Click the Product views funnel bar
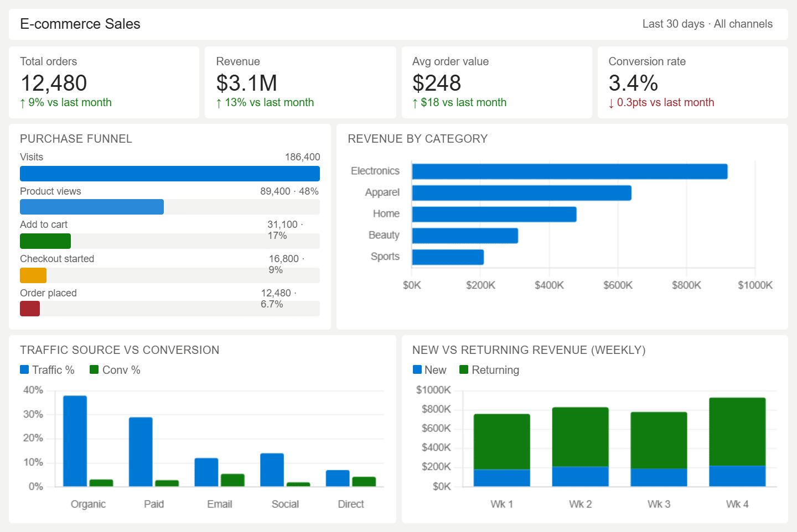797x532 pixels. tap(92, 207)
